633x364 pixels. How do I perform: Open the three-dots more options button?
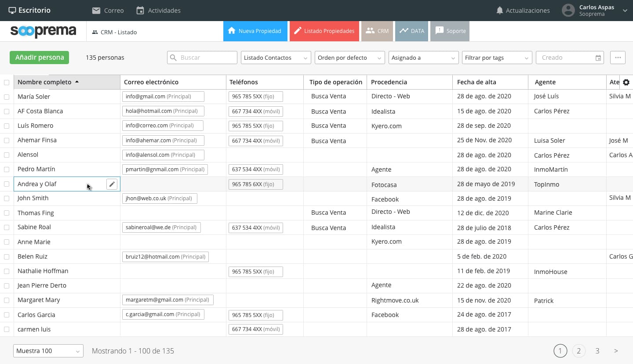click(618, 58)
